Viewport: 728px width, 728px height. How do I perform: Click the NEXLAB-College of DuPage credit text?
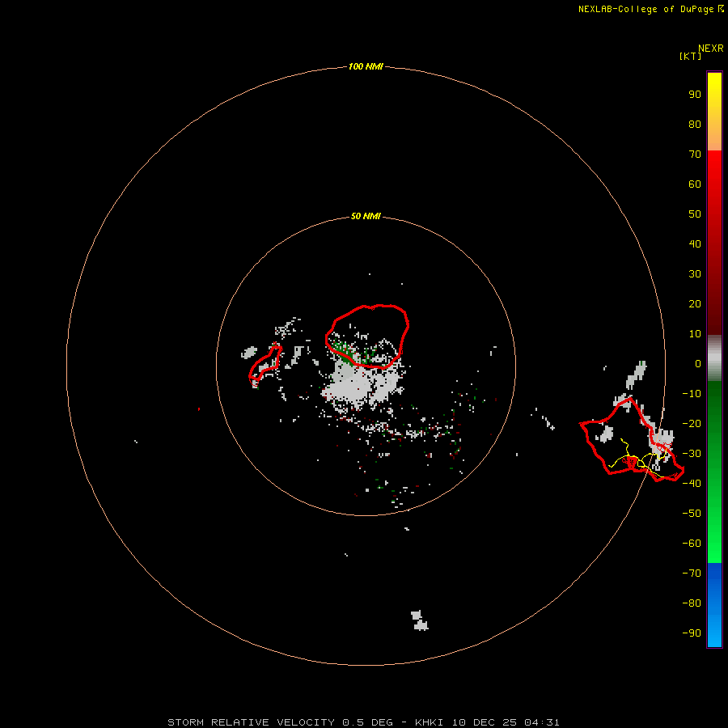click(x=645, y=9)
